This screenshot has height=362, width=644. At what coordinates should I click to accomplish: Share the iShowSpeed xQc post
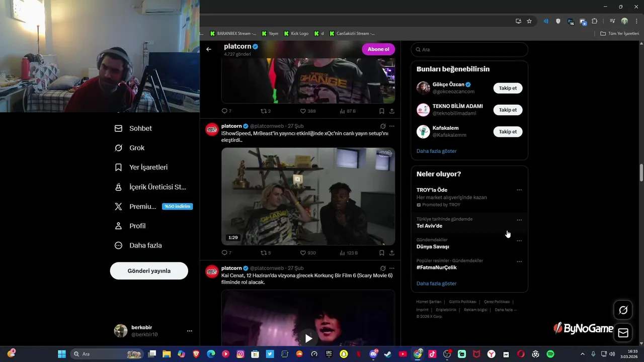[x=392, y=253]
